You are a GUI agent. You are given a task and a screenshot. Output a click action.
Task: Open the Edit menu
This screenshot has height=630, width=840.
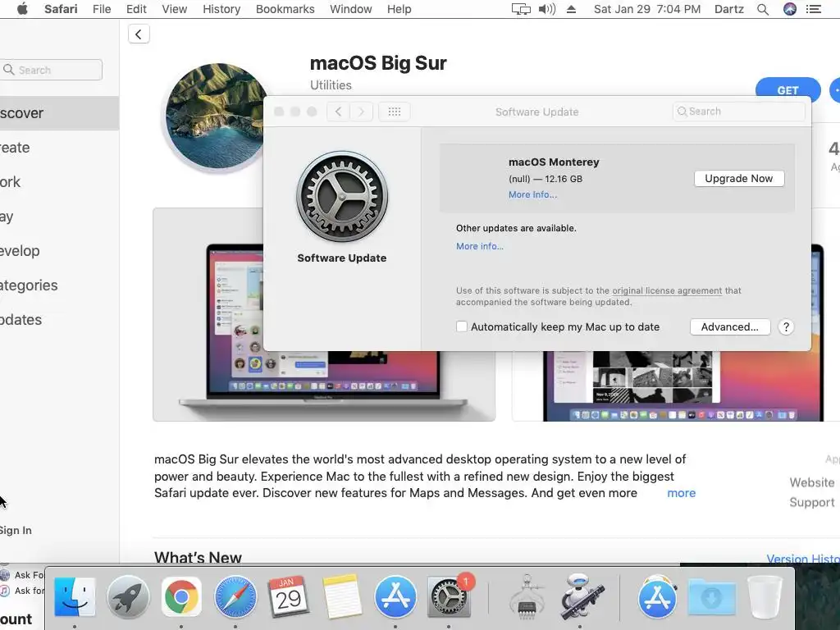coord(136,9)
